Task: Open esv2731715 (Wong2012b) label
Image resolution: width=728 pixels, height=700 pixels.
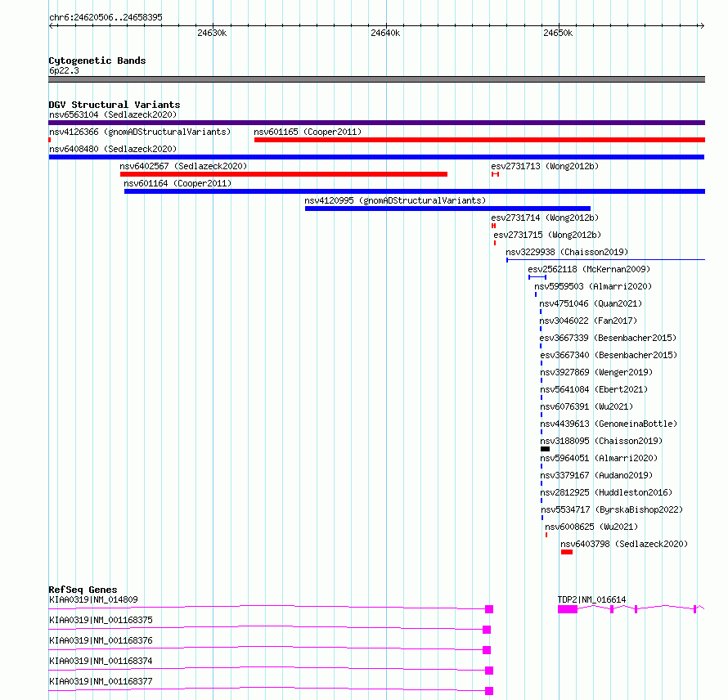Action: click(547, 235)
